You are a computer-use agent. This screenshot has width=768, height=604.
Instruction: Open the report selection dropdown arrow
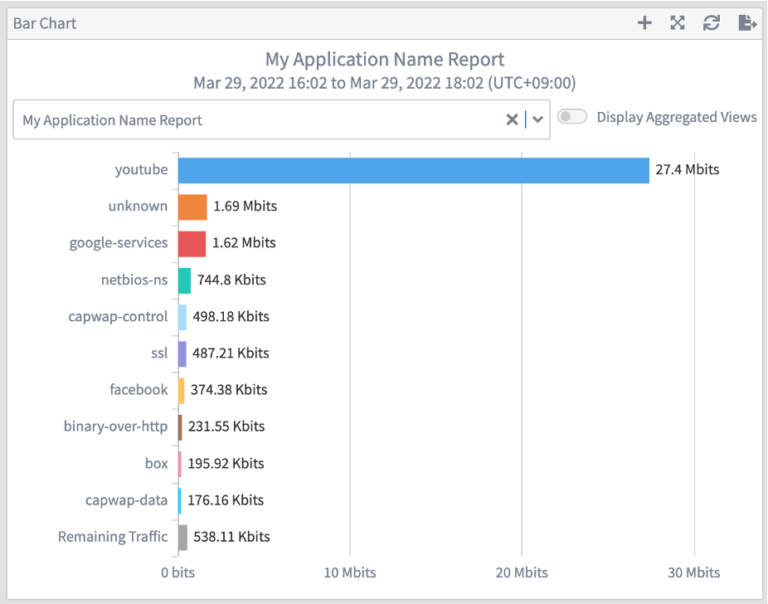(x=538, y=120)
